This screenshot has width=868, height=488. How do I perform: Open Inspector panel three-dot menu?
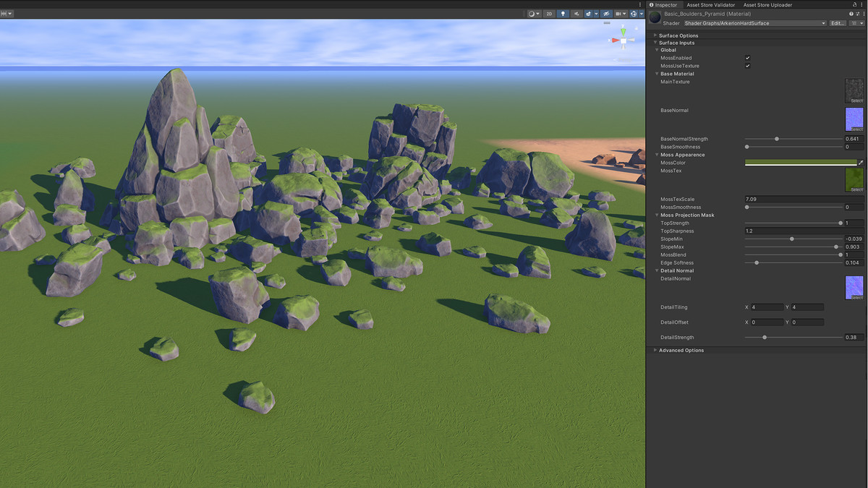click(861, 4)
